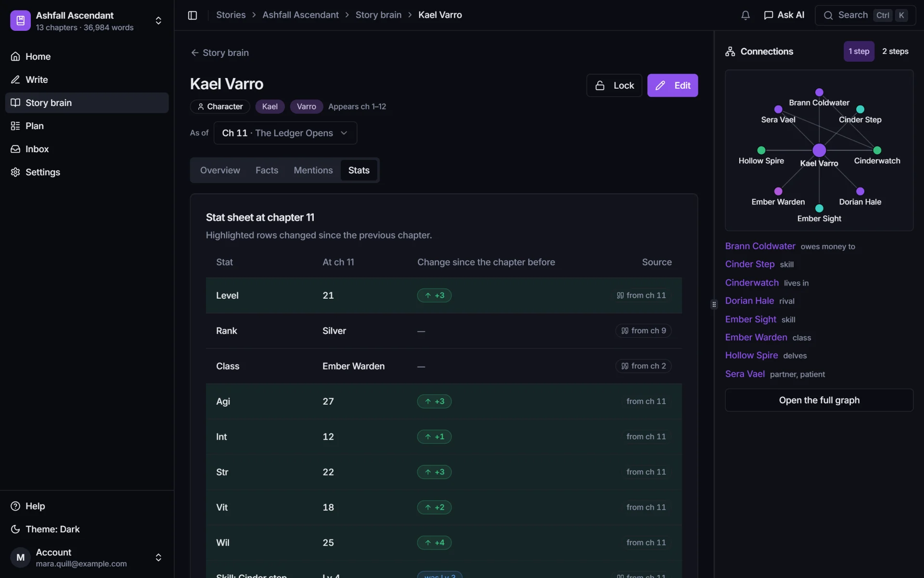Click the Dorian Hale graph node
Viewport: 924px width, 578px height.
(x=860, y=191)
